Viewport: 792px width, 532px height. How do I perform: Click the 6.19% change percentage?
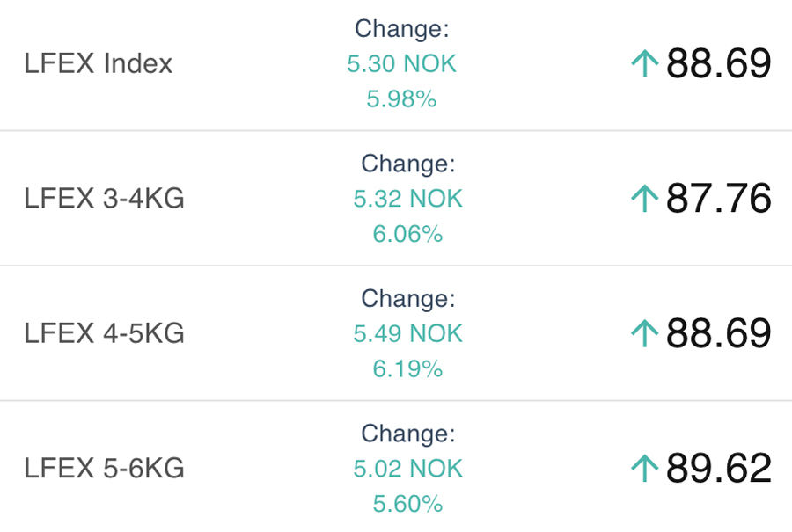tap(407, 369)
